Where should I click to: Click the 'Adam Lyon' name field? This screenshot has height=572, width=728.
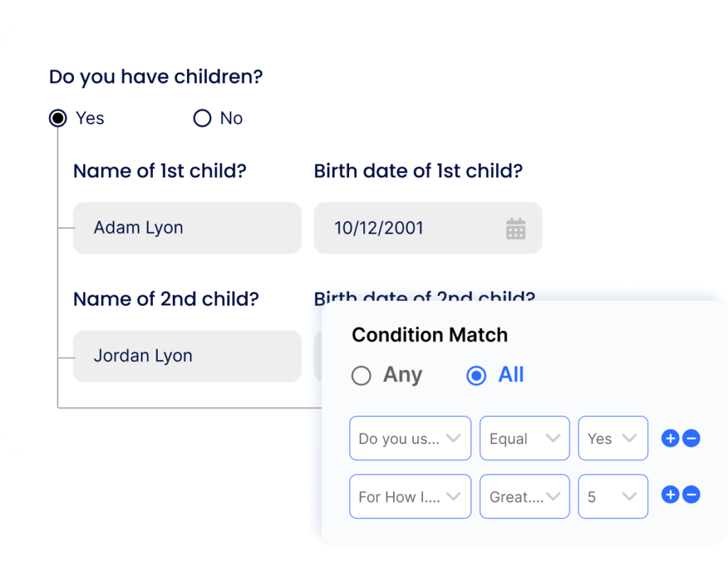click(x=187, y=228)
